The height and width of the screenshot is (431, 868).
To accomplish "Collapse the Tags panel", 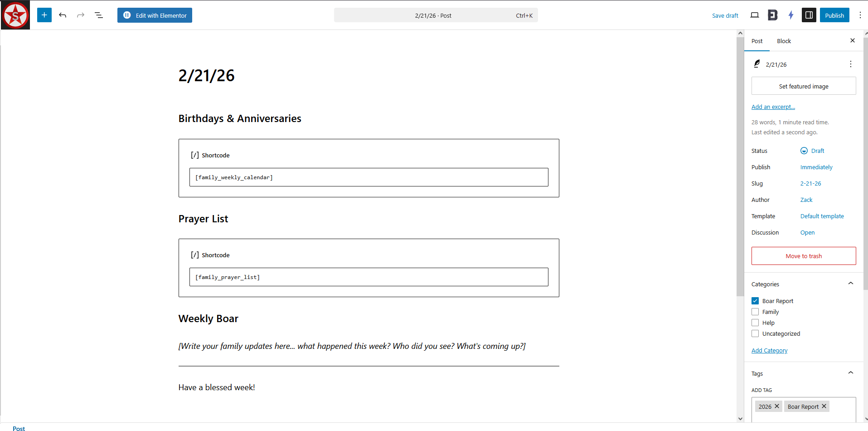I will [x=850, y=373].
